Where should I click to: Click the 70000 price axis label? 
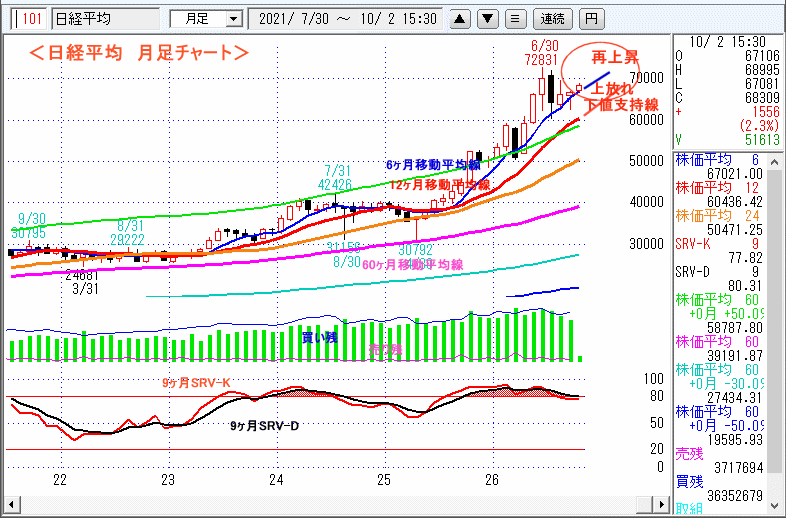pyautogui.click(x=647, y=78)
